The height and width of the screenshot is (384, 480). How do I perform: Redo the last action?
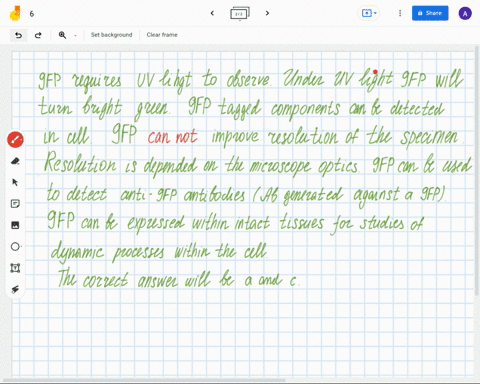38,35
